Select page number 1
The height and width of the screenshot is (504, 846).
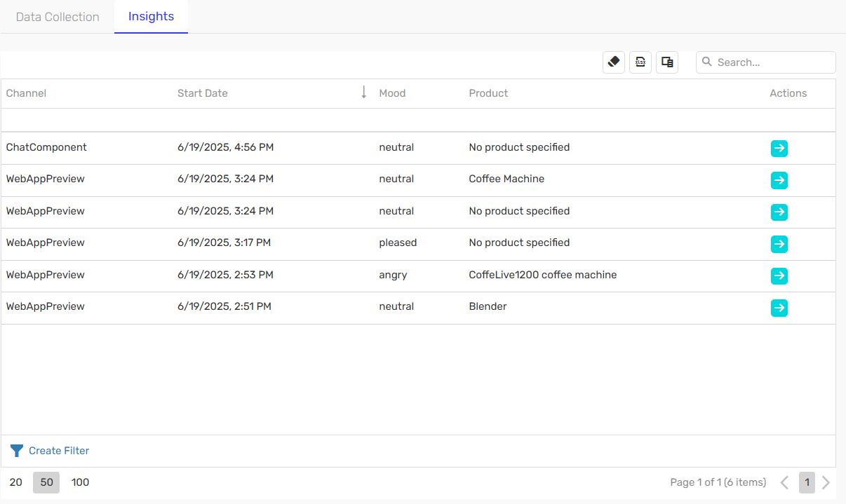tap(807, 482)
